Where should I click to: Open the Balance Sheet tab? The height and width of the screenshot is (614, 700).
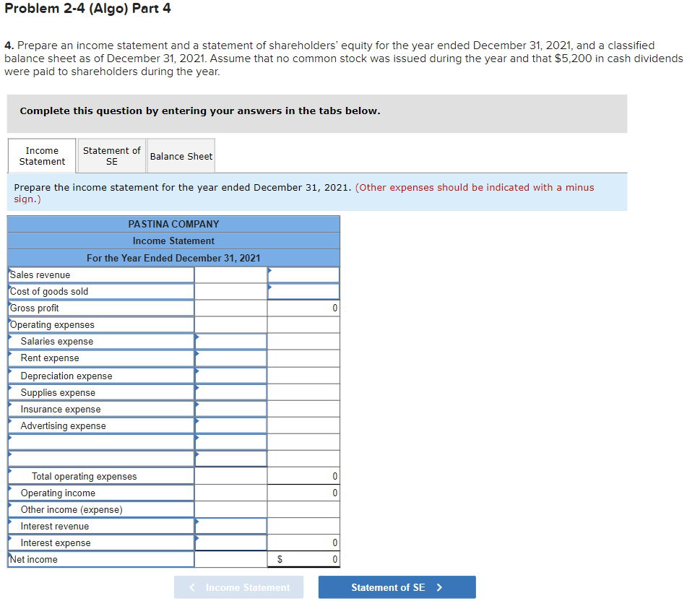(x=181, y=155)
